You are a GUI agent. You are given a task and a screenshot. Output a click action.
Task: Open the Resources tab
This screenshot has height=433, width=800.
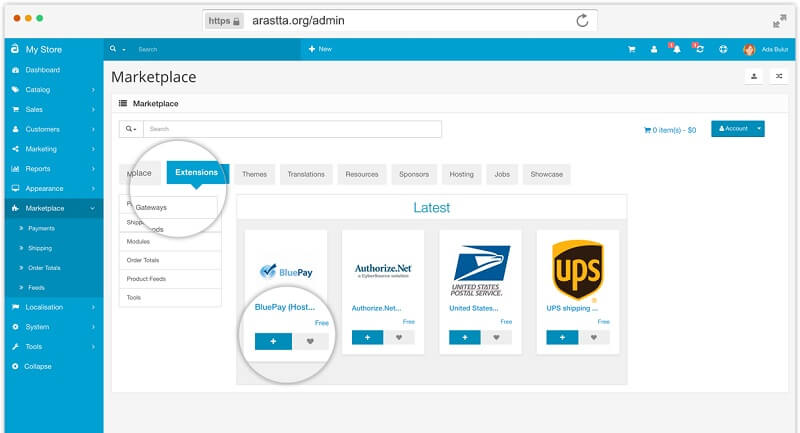[362, 174]
